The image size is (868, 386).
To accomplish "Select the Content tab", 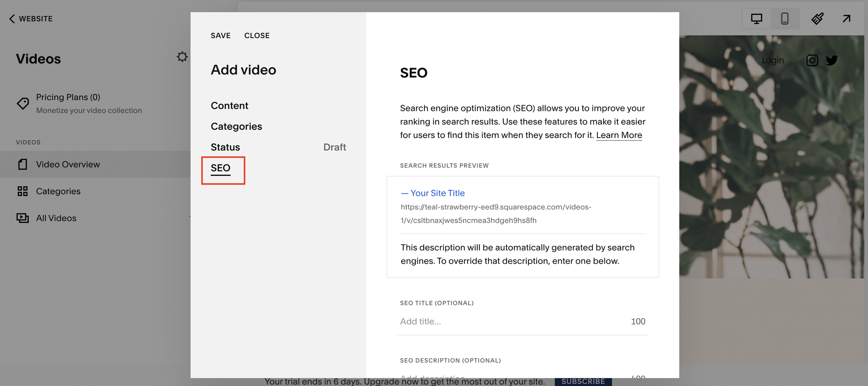I will 229,106.
